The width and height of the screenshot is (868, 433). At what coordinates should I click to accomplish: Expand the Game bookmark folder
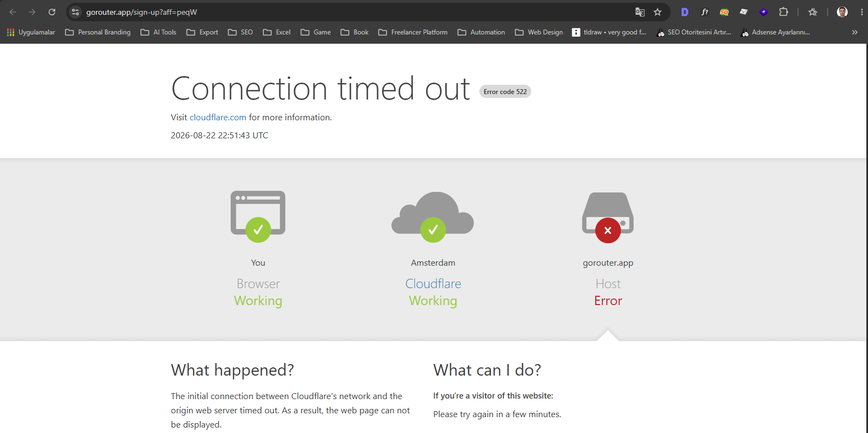(316, 32)
